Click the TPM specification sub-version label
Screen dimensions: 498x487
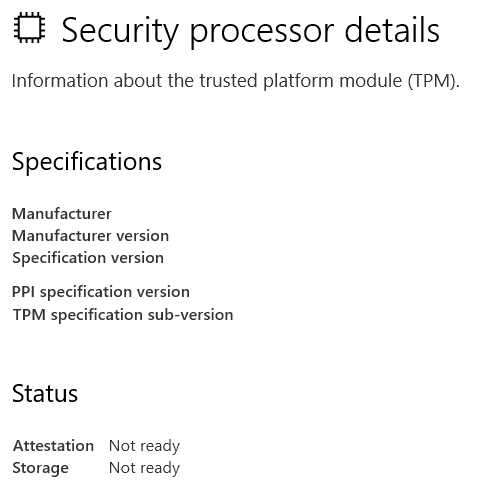point(123,315)
